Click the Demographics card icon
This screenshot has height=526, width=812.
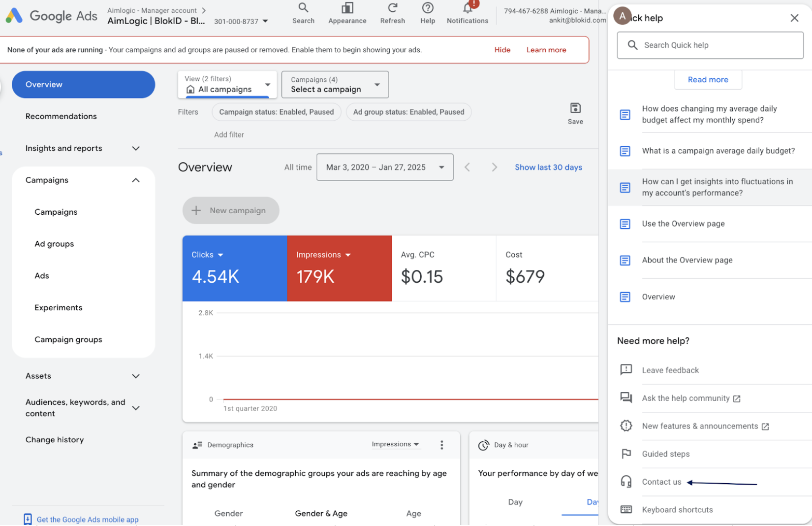click(x=197, y=445)
